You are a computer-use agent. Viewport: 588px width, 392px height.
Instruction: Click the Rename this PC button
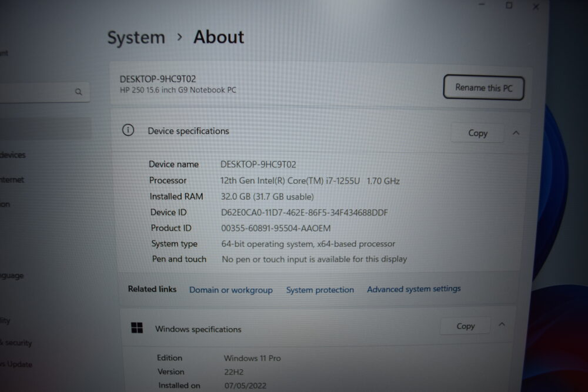[484, 88]
